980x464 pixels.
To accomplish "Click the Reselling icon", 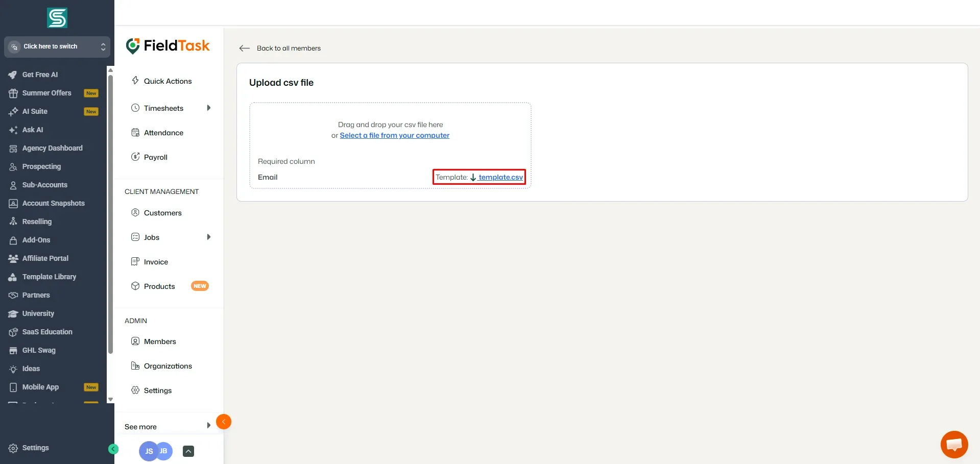I will coord(13,222).
